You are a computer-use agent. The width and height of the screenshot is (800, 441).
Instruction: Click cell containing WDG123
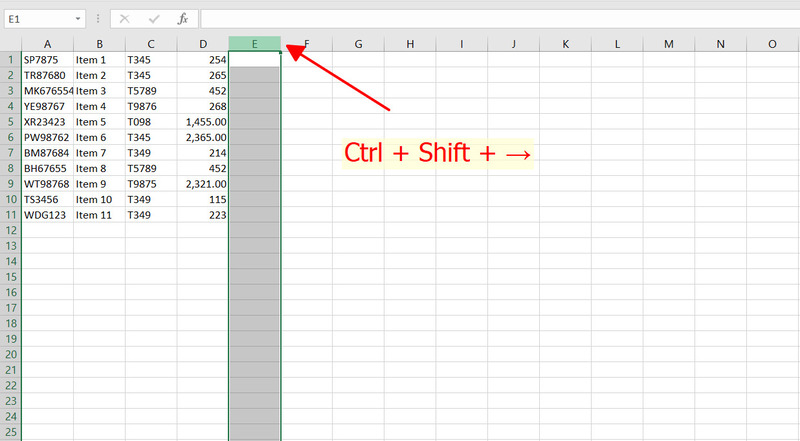[x=47, y=215]
